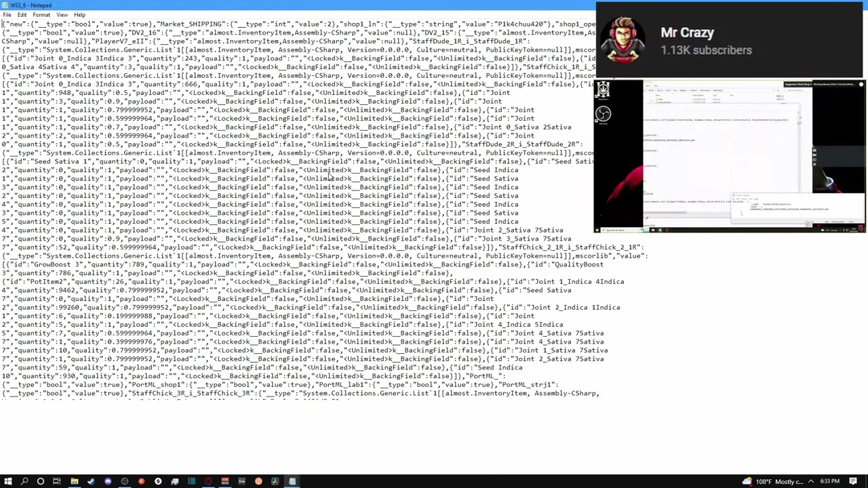Click the "StaffChick_2_1R_i_StaffChick_2_1R" key text
Image resolution: width=868 pixels, height=488 pixels.
571,247
